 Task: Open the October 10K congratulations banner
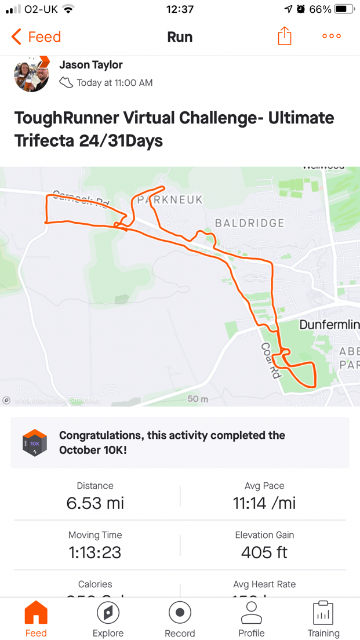(180, 442)
